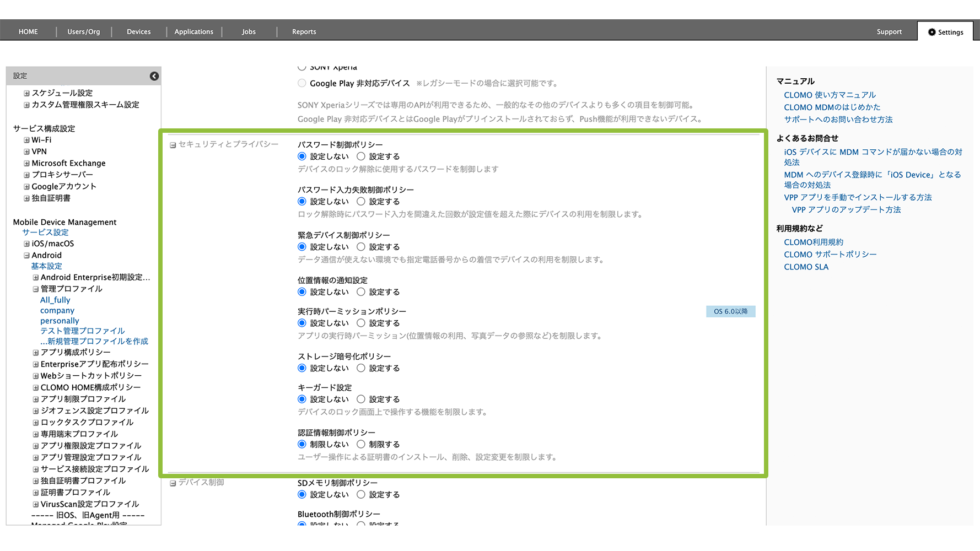
Task: Open the All_fully profile link
Action: [55, 300]
